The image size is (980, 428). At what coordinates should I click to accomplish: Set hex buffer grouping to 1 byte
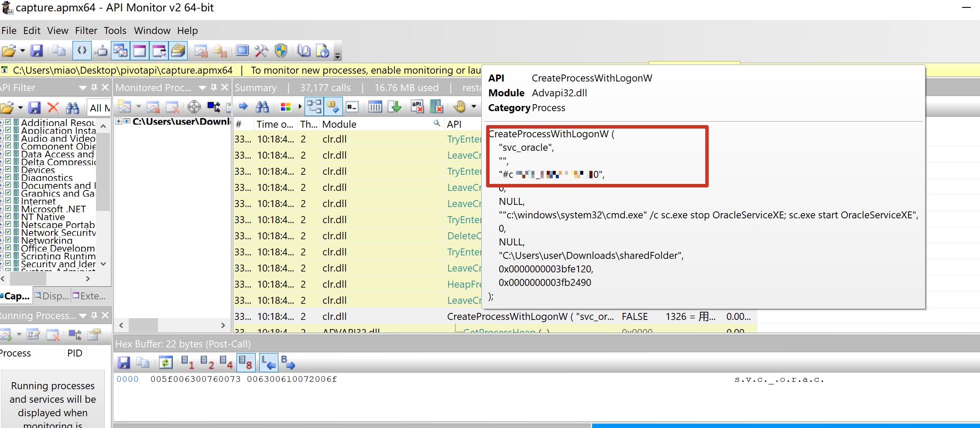pyautogui.click(x=187, y=363)
